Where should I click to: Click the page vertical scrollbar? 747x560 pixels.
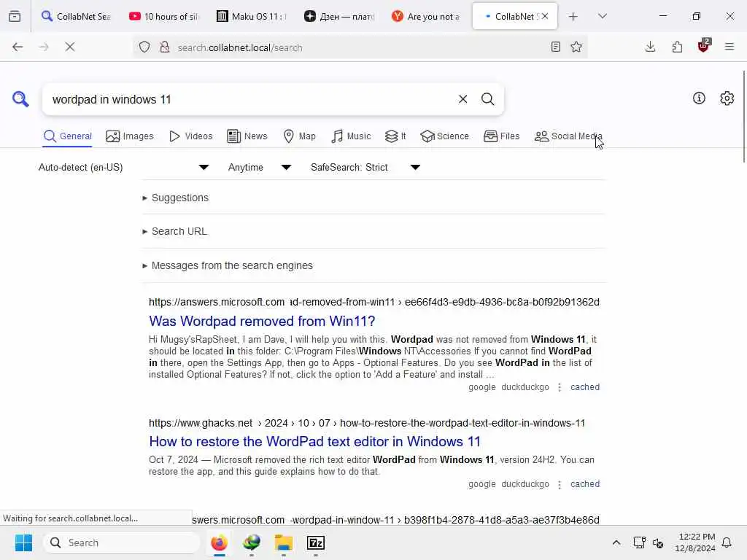[x=743, y=117]
